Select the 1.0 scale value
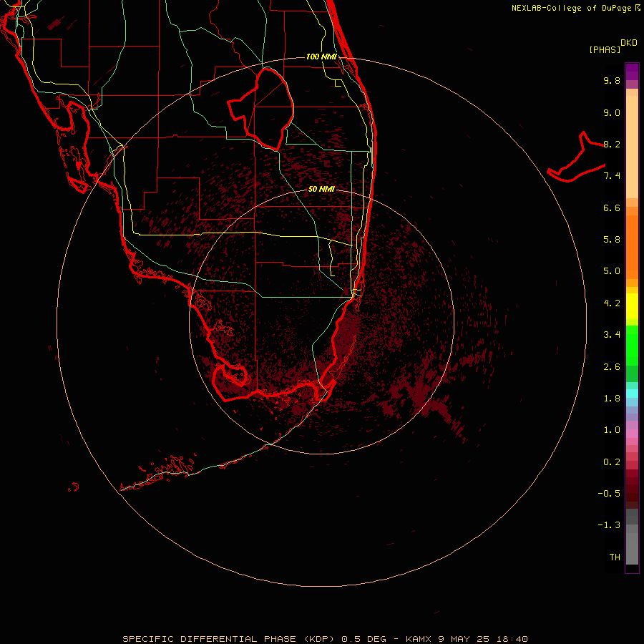Screen dimensions: 644x644 [x=612, y=430]
